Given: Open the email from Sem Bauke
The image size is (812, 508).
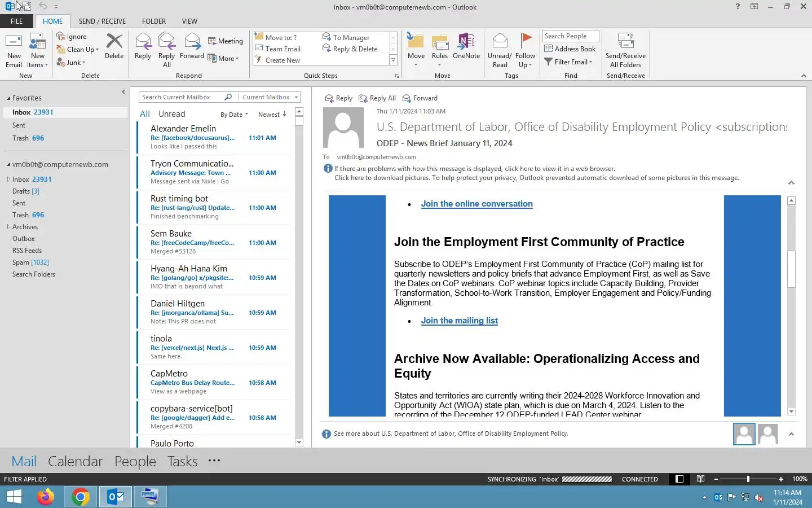Looking at the screenshot, I should (x=214, y=243).
